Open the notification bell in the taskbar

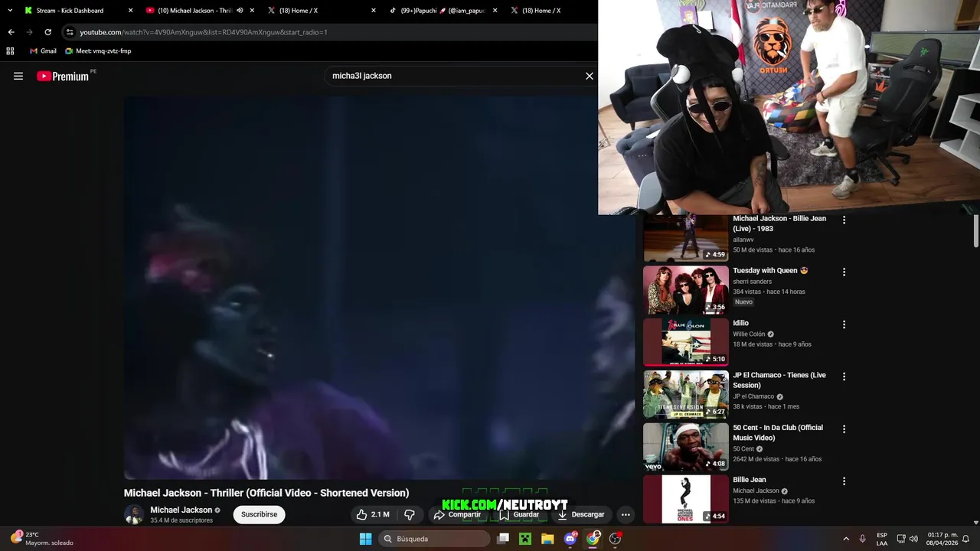point(965,539)
